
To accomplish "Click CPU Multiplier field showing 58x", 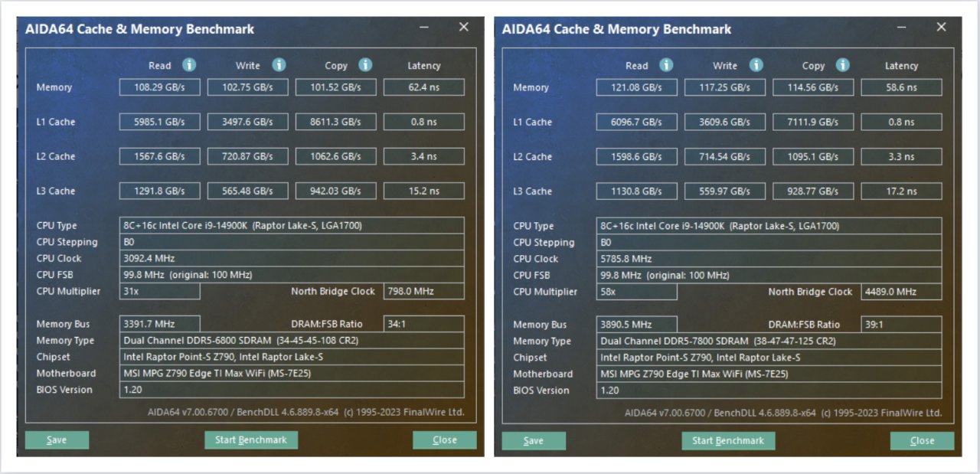I will click(x=636, y=292).
